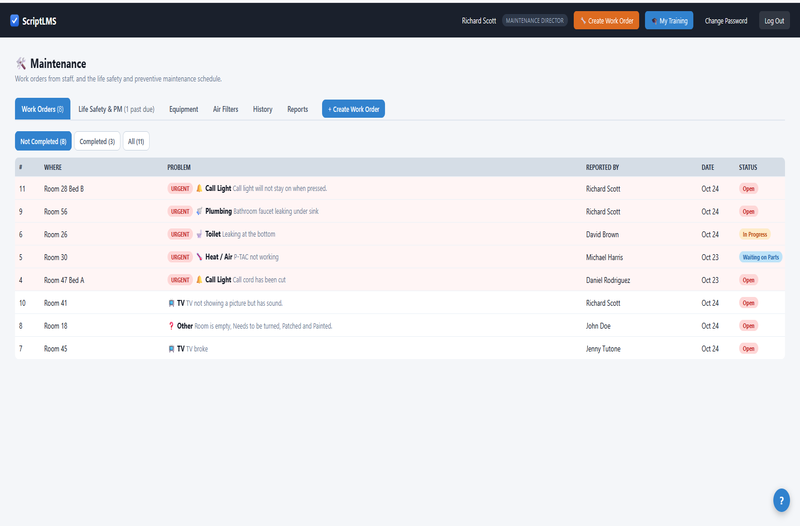The height and width of the screenshot is (526, 800).
Task: Click the Heat / Air icon in Room 30 row
Action: tap(199, 257)
